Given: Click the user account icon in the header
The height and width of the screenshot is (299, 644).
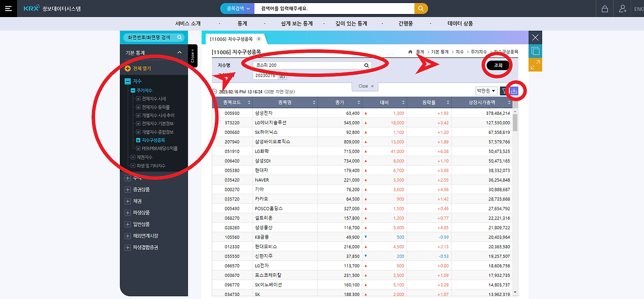Looking at the screenshot, I should click(623, 9).
